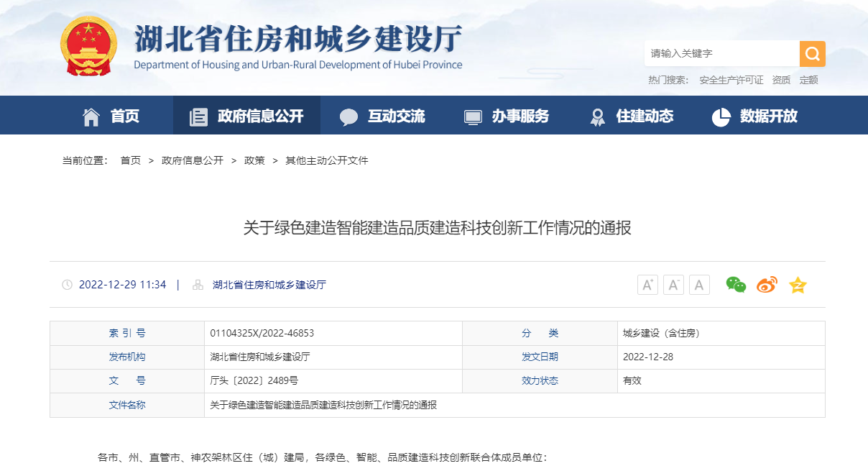Search hot keyword 资质
868x471 pixels.
click(x=780, y=80)
